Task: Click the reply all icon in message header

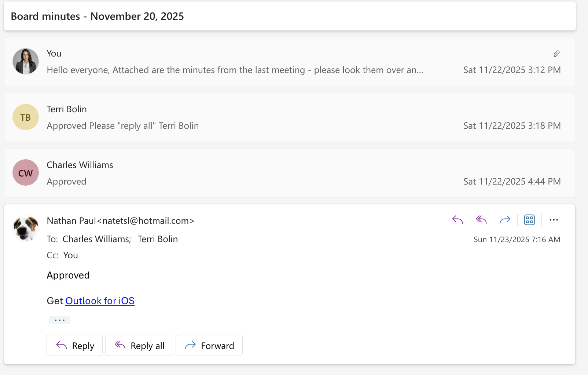Action: point(481,220)
